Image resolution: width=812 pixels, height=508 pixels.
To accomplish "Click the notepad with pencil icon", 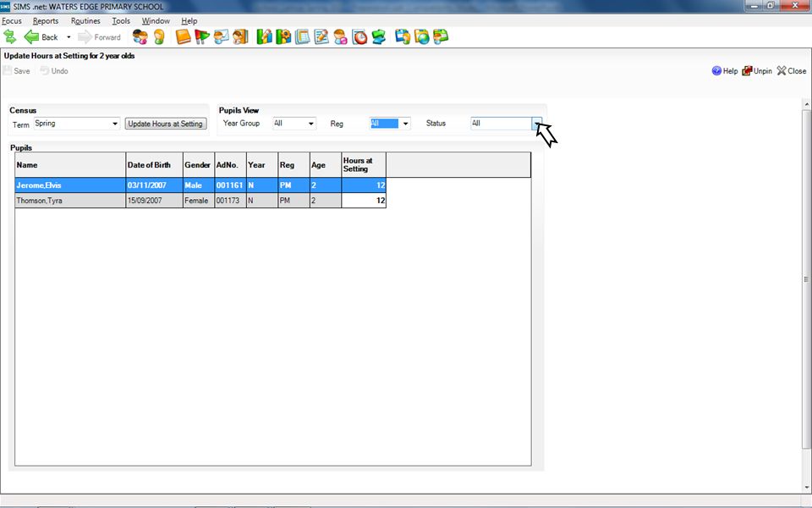I will pyautogui.click(x=321, y=36).
